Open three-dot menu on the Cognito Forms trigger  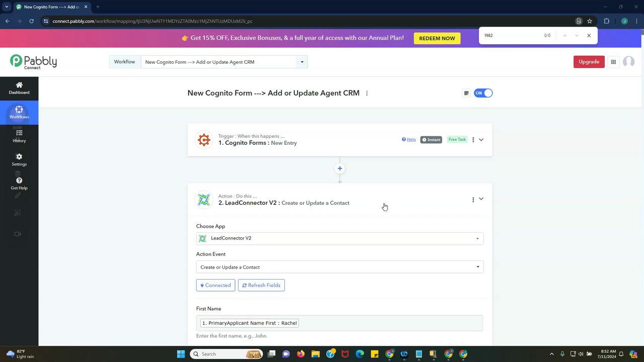point(473,140)
